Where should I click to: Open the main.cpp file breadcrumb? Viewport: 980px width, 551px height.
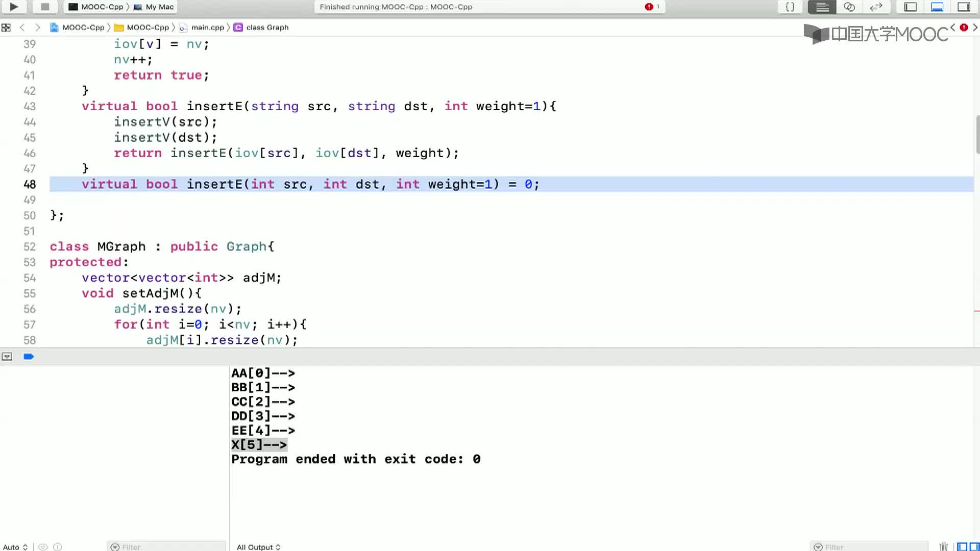click(202, 28)
